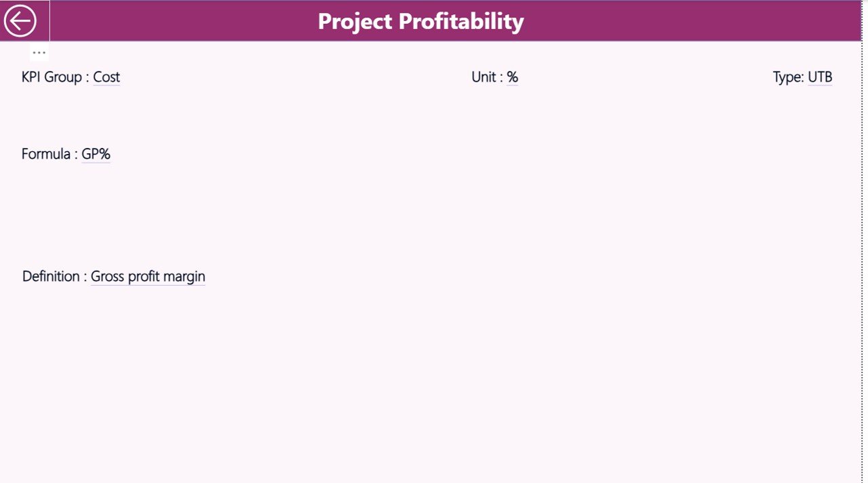Select the three-dot menu below the header
This screenshot has width=868, height=483.
(39, 52)
